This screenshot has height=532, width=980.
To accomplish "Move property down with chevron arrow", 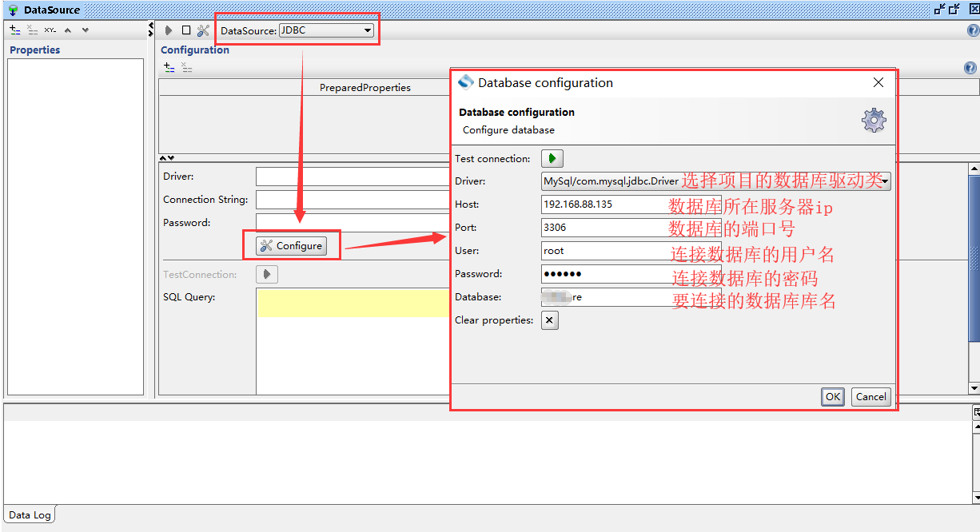I will click(86, 30).
